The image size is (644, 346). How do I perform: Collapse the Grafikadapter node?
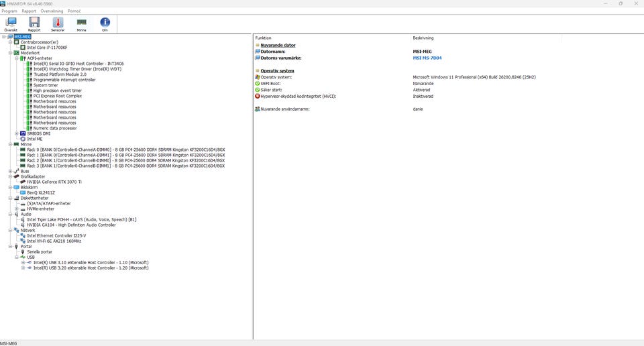pyautogui.click(x=11, y=176)
